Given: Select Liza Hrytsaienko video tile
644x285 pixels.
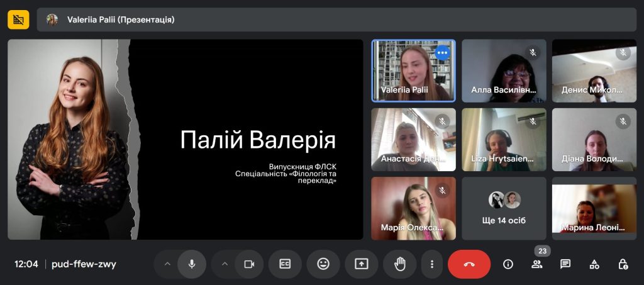Looking at the screenshot, I should tap(504, 139).
